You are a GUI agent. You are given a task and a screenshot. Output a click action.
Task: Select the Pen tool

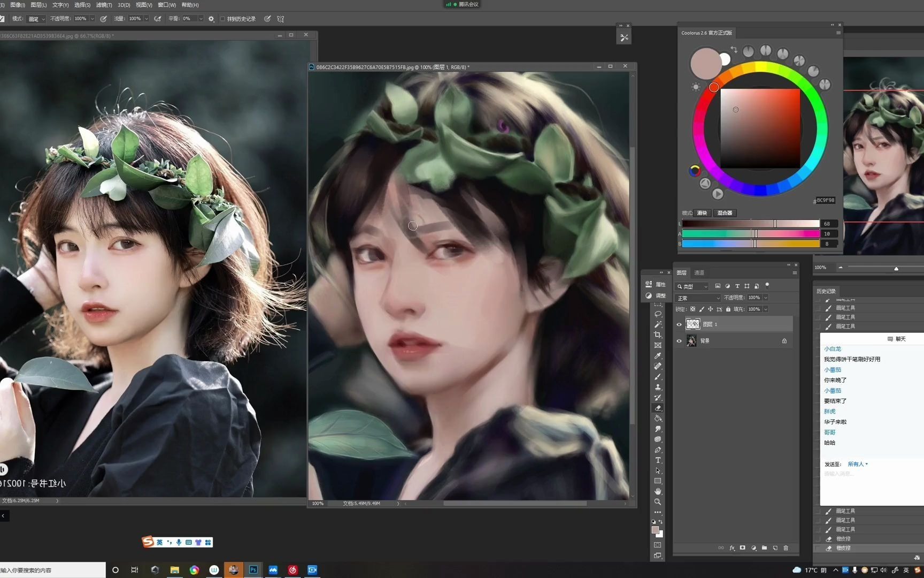[658, 450]
